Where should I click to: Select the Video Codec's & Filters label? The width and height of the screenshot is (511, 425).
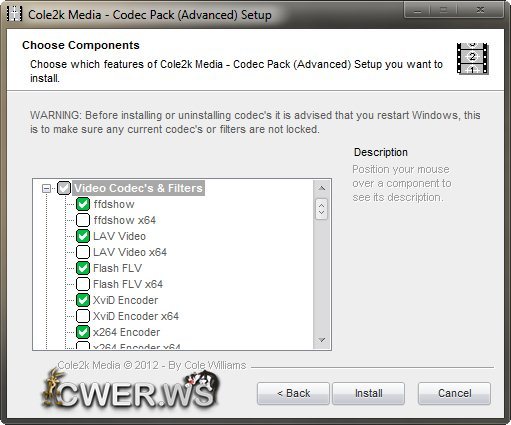138,188
